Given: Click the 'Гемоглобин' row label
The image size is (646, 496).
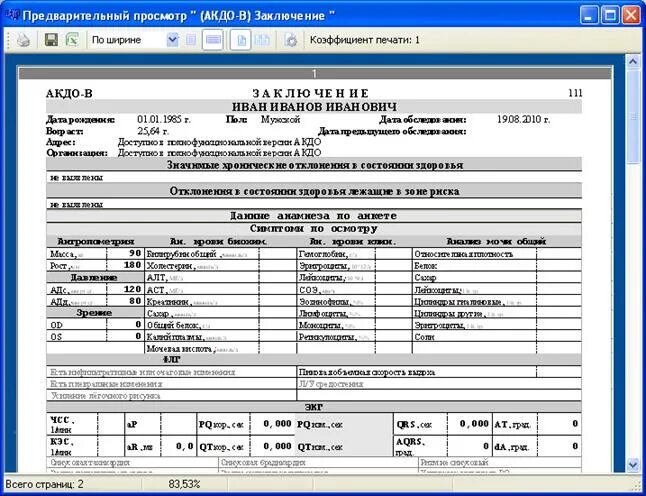Looking at the screenshot, I should (323, 254).
